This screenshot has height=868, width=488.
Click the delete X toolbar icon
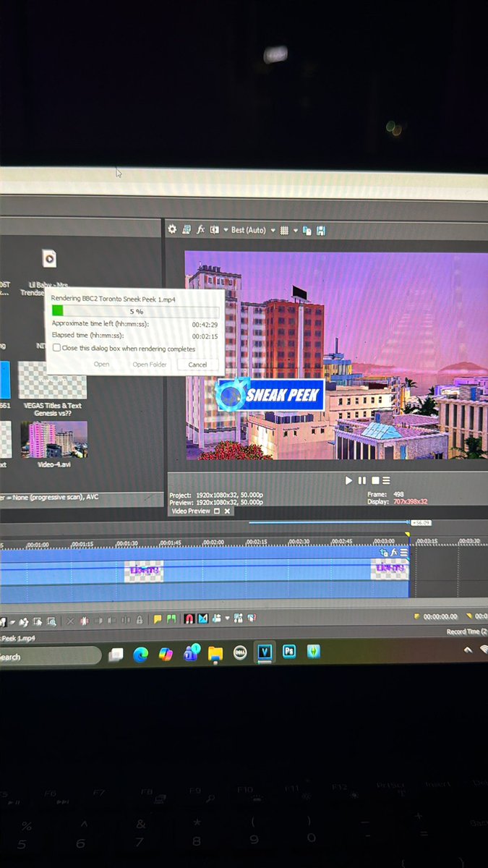tap(71, 621)
